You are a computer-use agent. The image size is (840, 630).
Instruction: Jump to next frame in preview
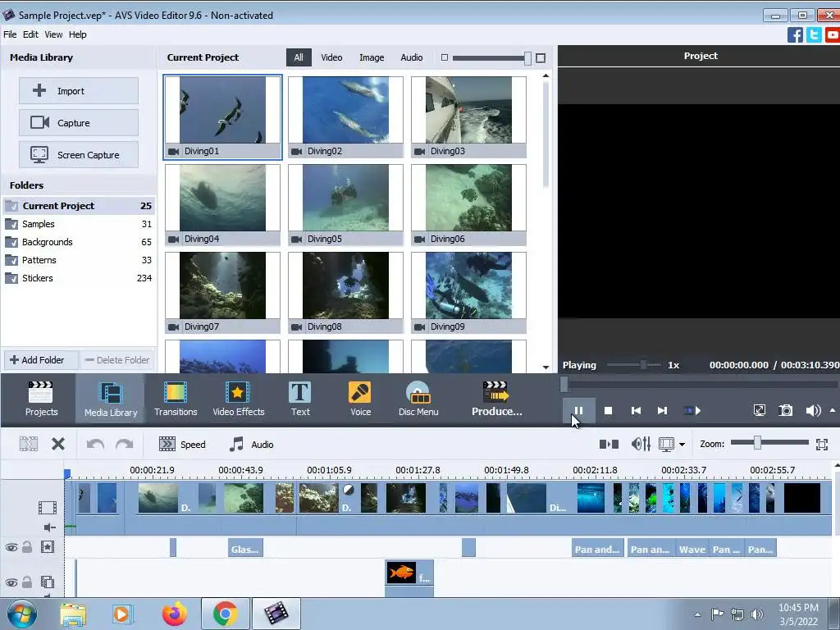pyautogui.click(x=662, y=411)
